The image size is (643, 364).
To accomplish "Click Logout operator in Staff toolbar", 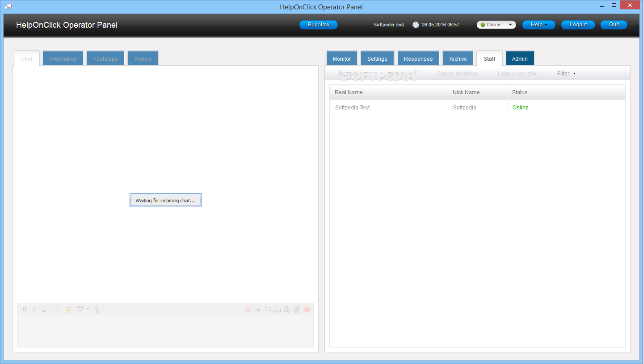I will 517,74.
